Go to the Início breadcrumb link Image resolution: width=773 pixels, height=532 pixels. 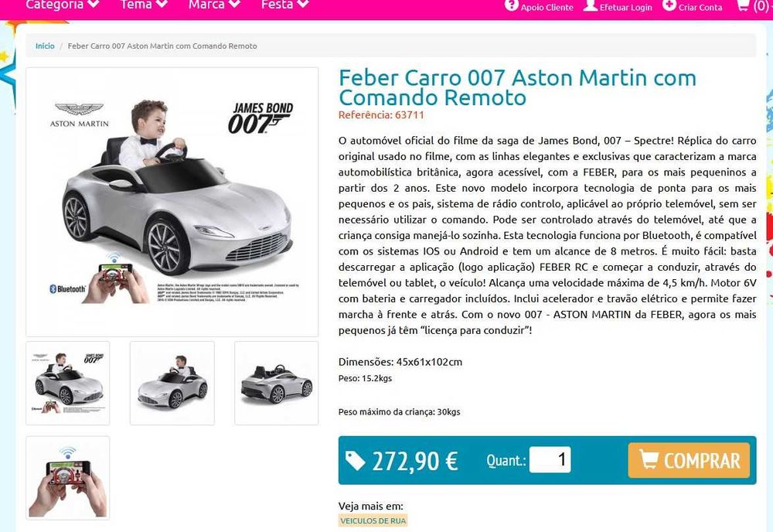[45, 46]
